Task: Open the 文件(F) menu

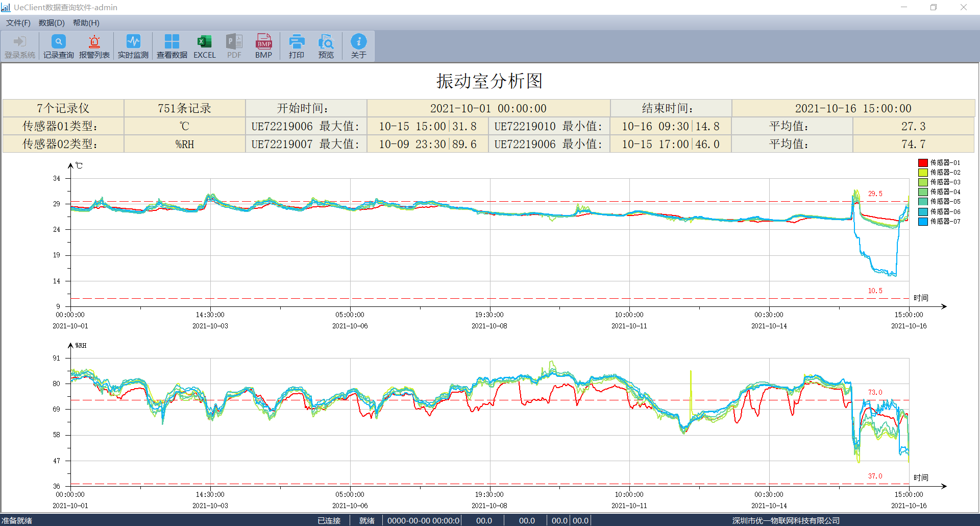Action: point(18,22)
